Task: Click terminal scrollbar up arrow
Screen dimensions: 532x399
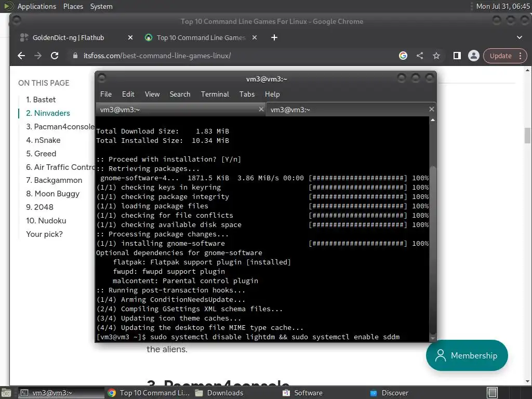Action: tap(433, 120)
